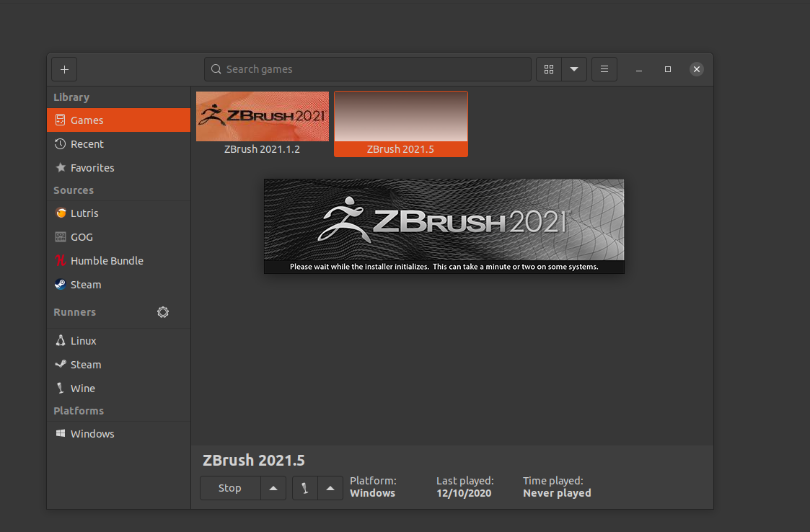
Task: Select the Lutris source
Action: (118, 213)
